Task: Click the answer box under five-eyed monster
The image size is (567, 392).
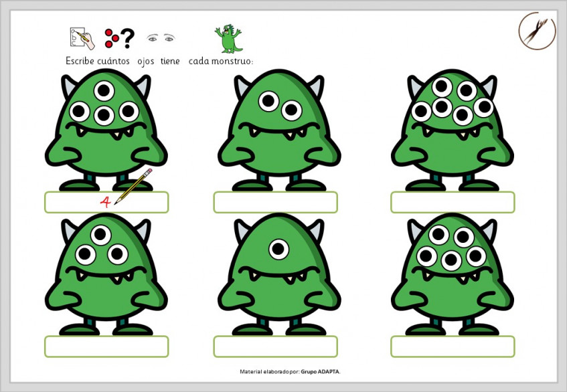Action: pos(453,347)
